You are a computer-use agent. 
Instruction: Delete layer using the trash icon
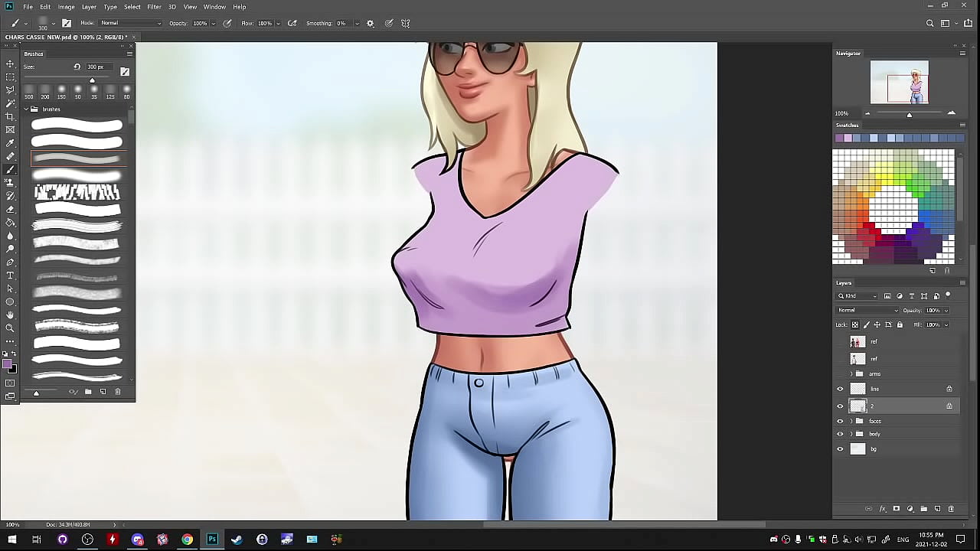(951, 509)
